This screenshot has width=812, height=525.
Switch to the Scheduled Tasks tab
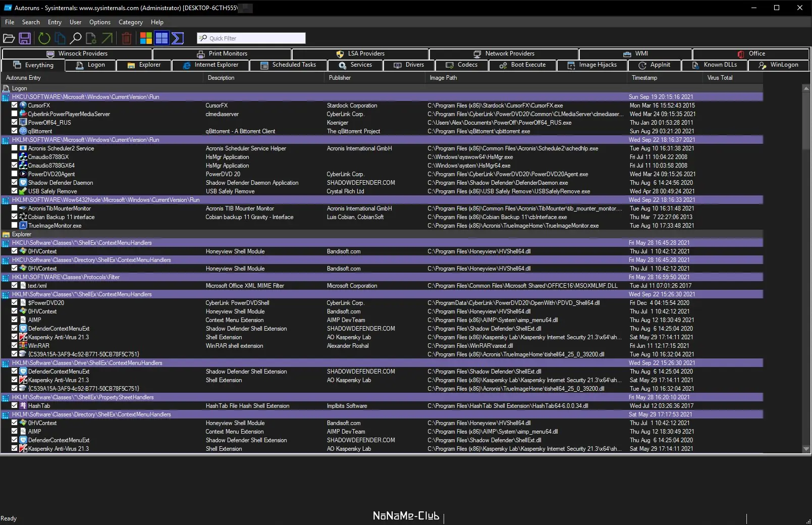(288, 65)
